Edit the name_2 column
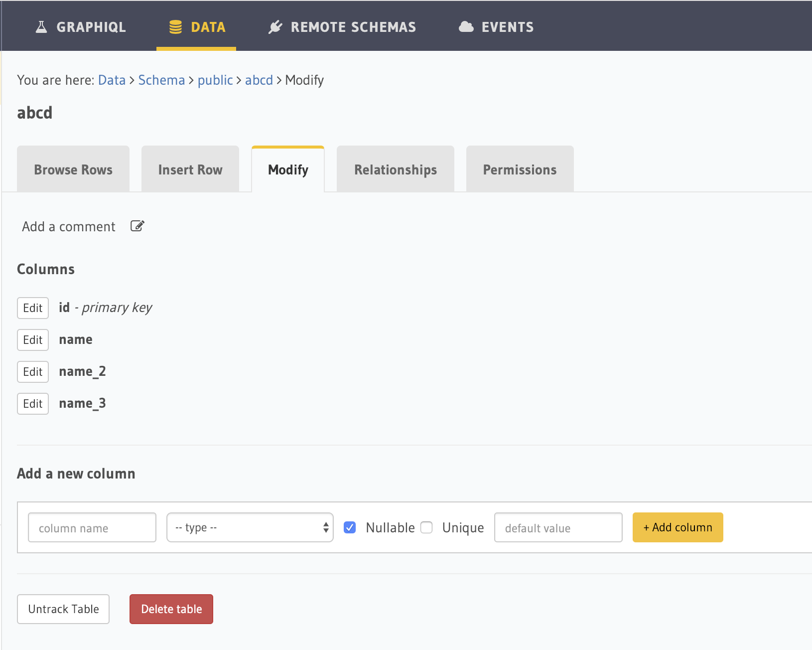Image resolution: width=812 pixels, height=650 pixels. [32, 371]
